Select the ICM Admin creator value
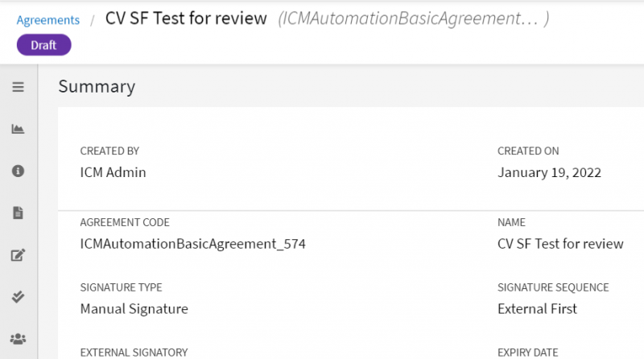This screenshot has width=644, height=359. click(x=113, y=171)
